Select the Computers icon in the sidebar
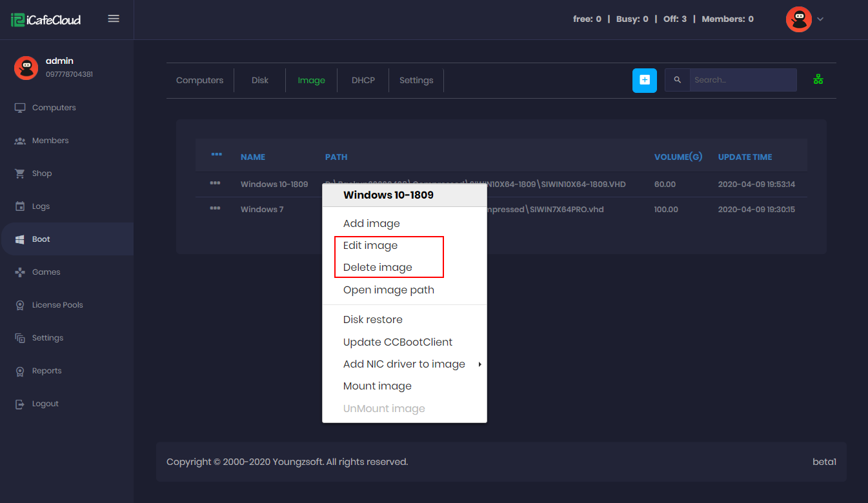This screenshot has width=868, height=503. click(x=20, y=107)
